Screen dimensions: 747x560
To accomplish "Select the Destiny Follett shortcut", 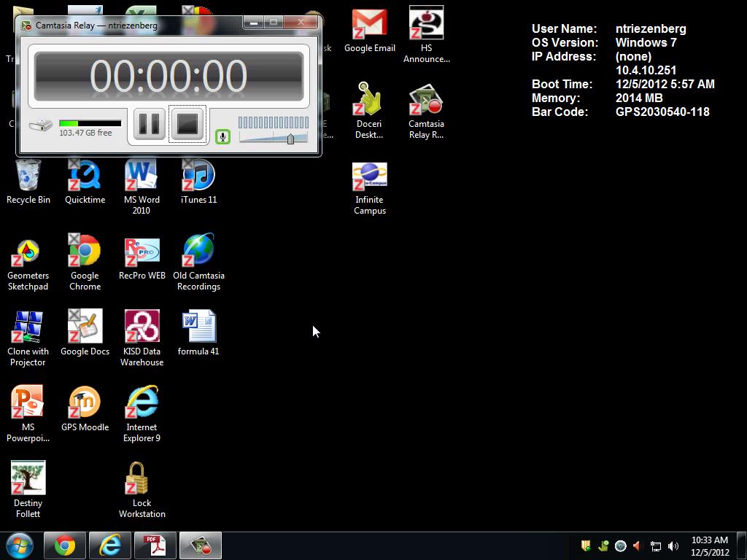I will (x=28, y=491).
